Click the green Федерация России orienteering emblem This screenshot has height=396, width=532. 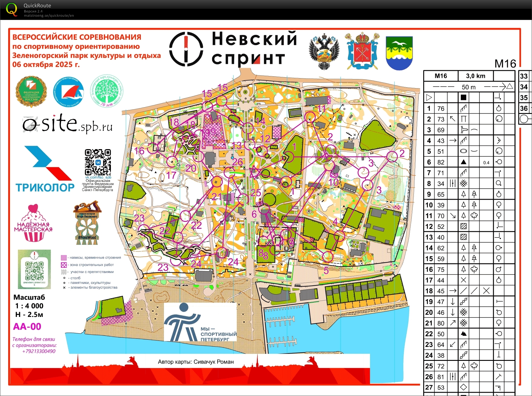pos(31,92)
